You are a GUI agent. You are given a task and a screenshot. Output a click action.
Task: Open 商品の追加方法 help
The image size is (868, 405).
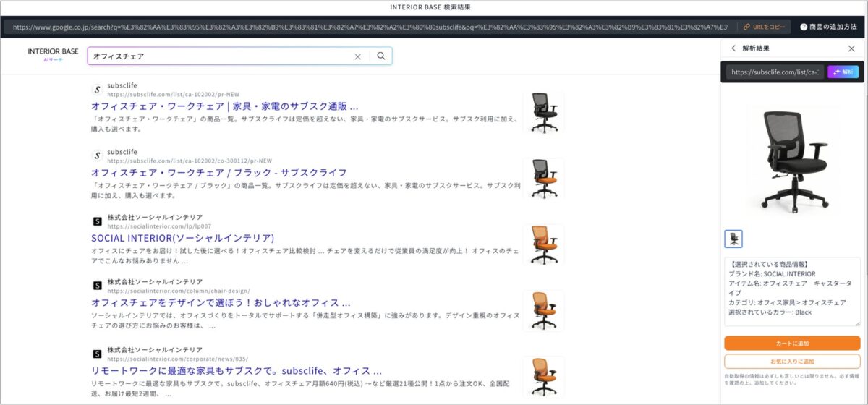pos(828,27)
